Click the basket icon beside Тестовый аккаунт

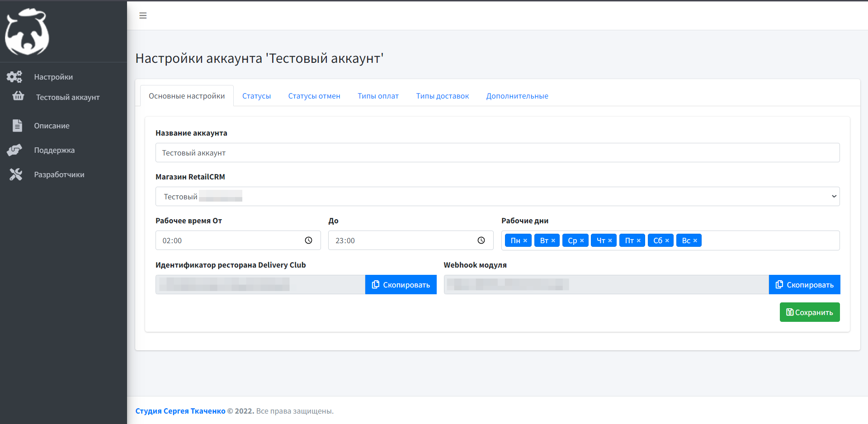coord(18,96)
